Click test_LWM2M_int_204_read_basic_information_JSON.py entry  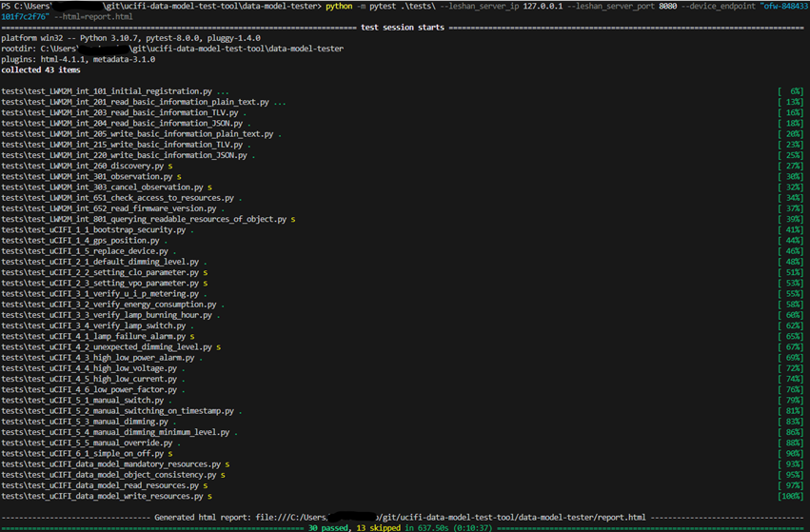[122, 124]
